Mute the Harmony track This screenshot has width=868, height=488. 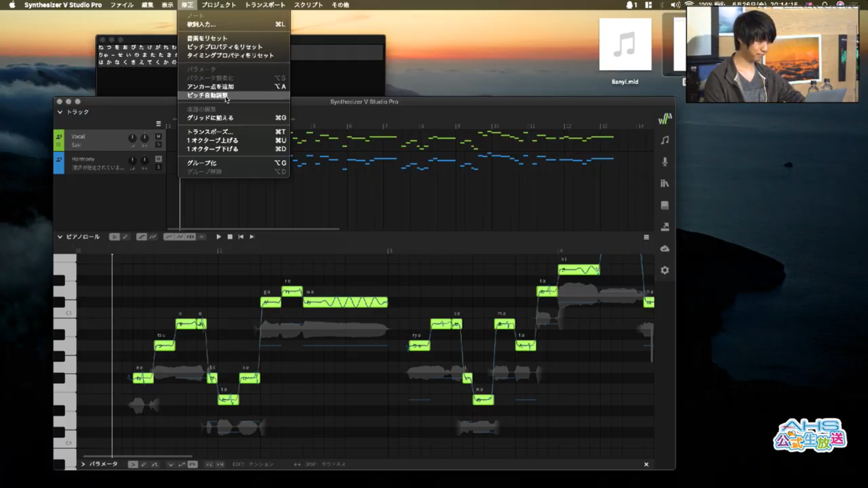click(158, 159)
